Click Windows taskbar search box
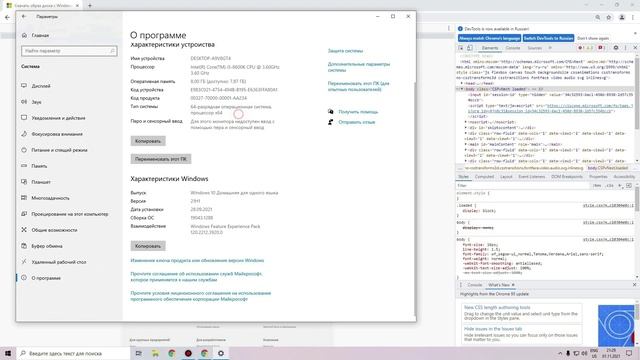Image resolution: width=640 pixels, height=360 pixels. pyautogui.click(x=73, y=353)
